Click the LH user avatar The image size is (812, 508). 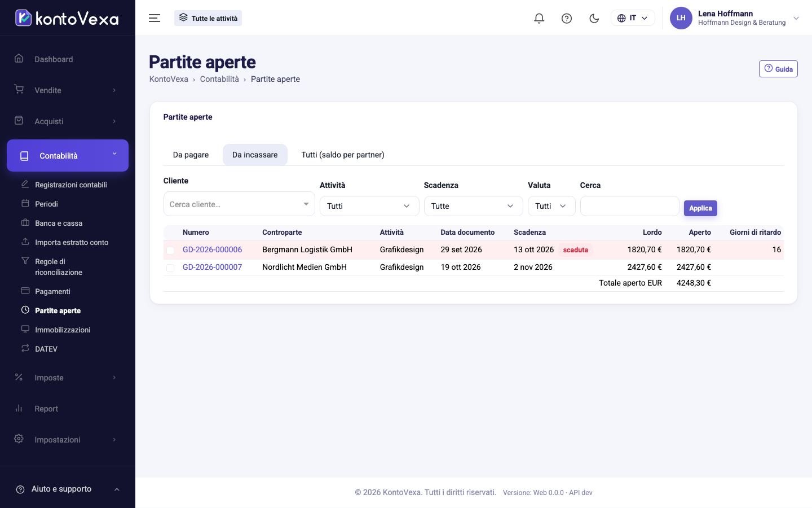coord(681,18)
